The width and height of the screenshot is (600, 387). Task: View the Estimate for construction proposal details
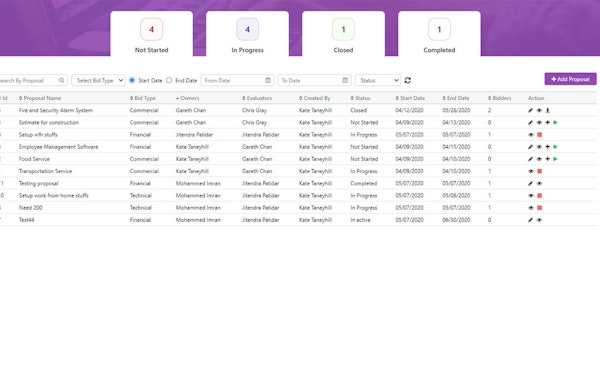pyautogui.click(x=539, y=122)
